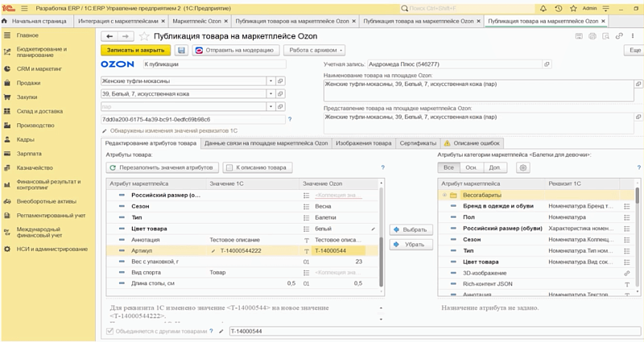Open Описание ошибок tab

[472, 143]
